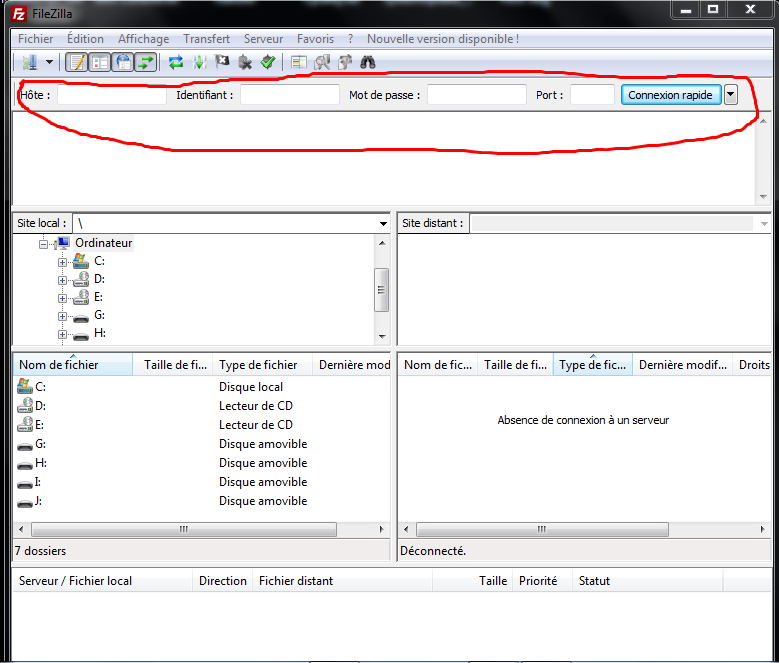The width and height of the screenshot is (779, 663).
Task: Click the Connexion rapide button
Action: 671,94
